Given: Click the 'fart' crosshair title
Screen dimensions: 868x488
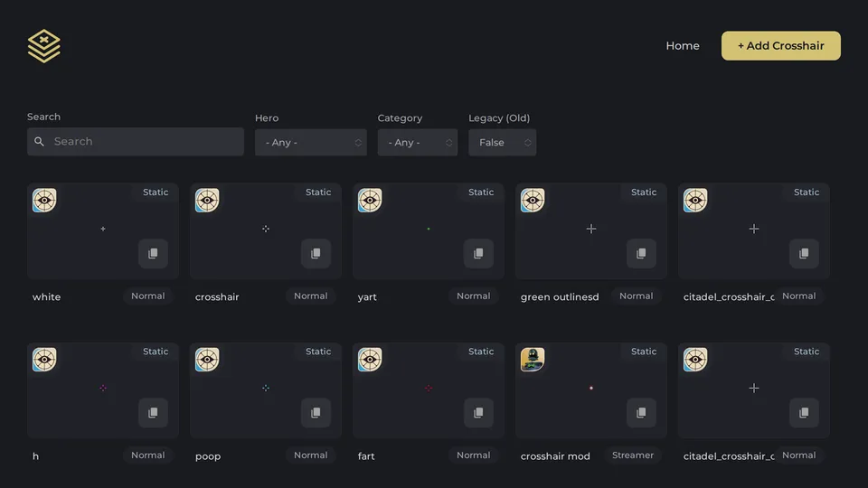Looking at the screenshot, I should pyautogui.click(x=366, y=456).
